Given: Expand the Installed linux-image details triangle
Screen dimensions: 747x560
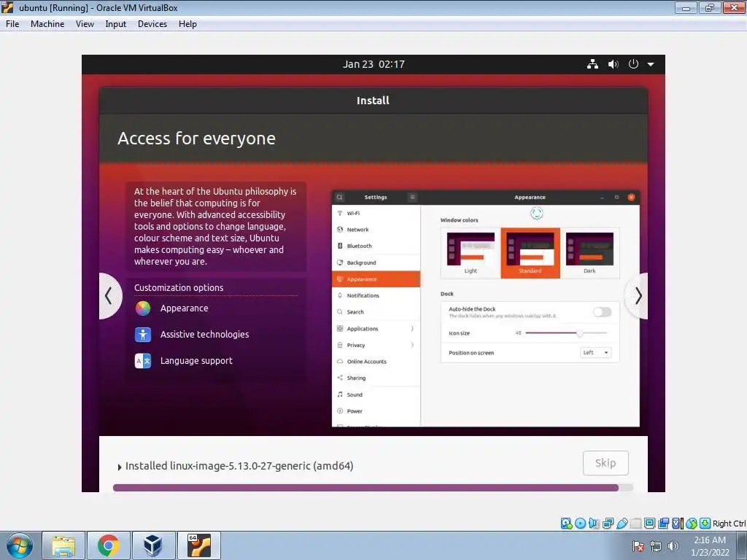Looking at the screenshot, I should (x=120, y=467).
